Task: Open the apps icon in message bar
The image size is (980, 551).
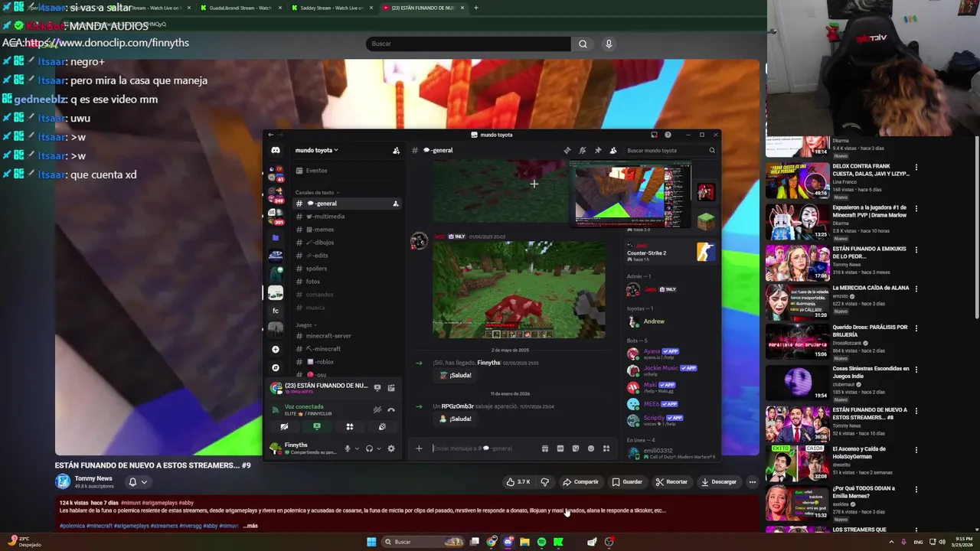Action: point(606,448)
